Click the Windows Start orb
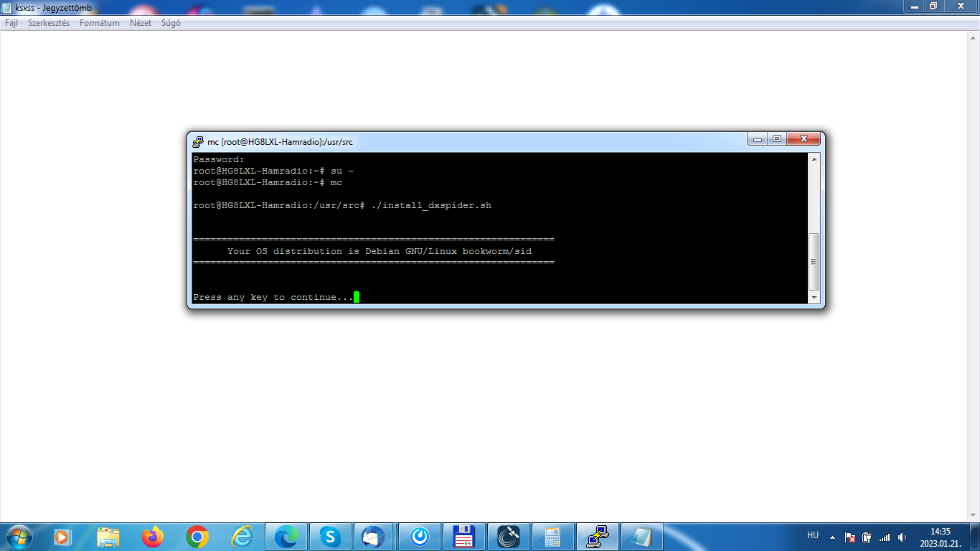Screen dimensions: 980x551 click(x=19, y=536)
